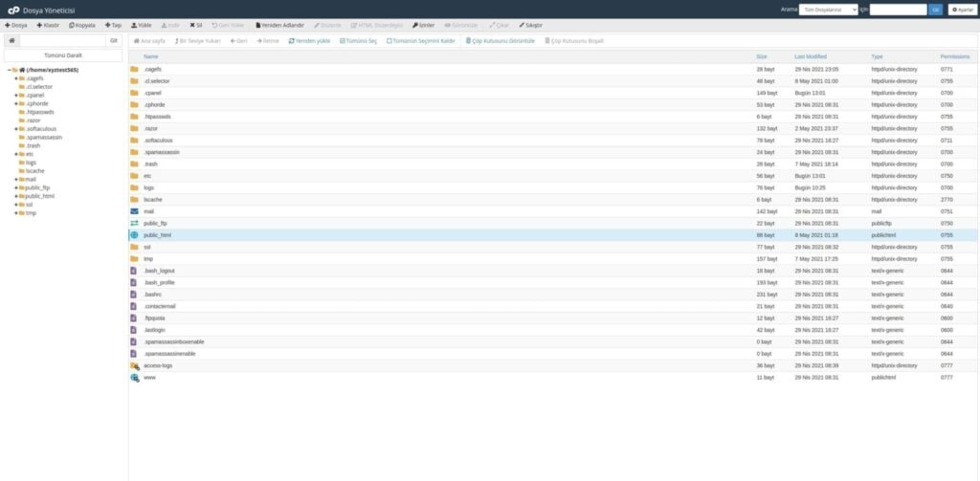
Task: Click the İletme forward arrow button
Action: click(x=268, y=41)
